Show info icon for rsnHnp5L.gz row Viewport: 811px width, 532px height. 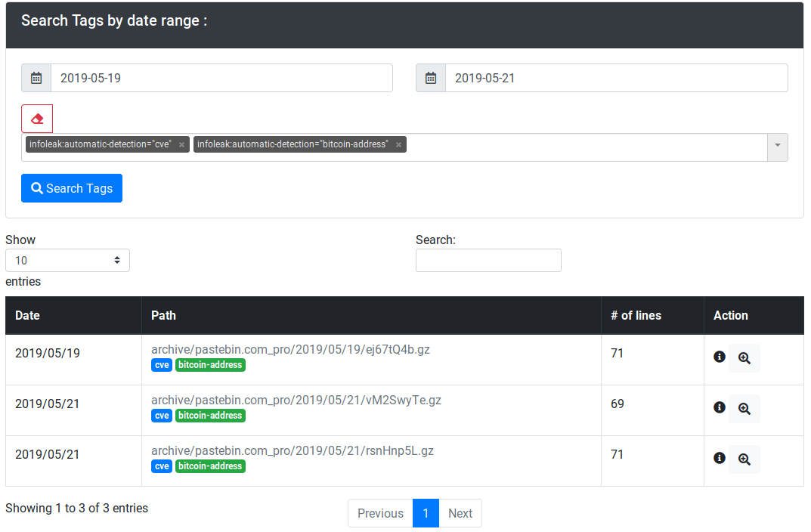(720, 458)
